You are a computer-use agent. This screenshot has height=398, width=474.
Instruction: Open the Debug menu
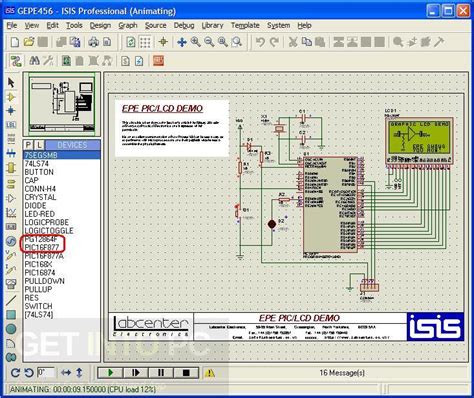[x=184, y=25]
